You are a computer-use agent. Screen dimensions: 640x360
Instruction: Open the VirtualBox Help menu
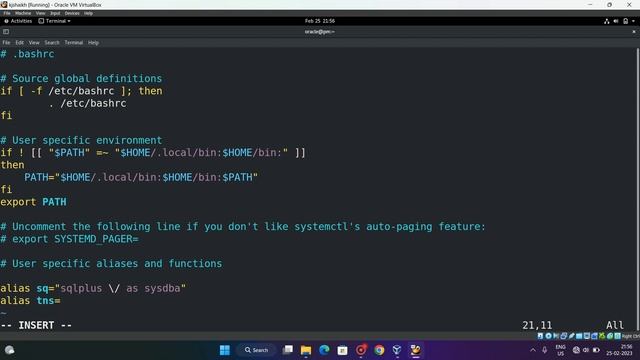pos(88,13)
